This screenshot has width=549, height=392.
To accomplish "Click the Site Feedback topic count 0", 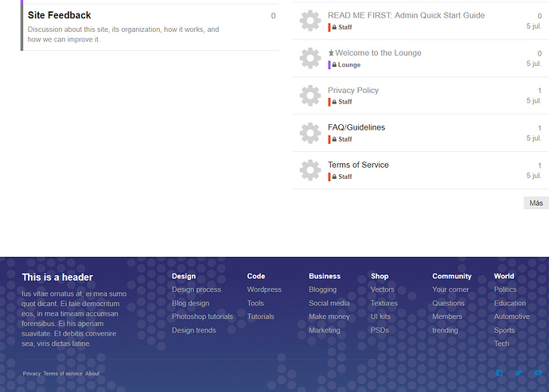I will [x=273, y=16].
